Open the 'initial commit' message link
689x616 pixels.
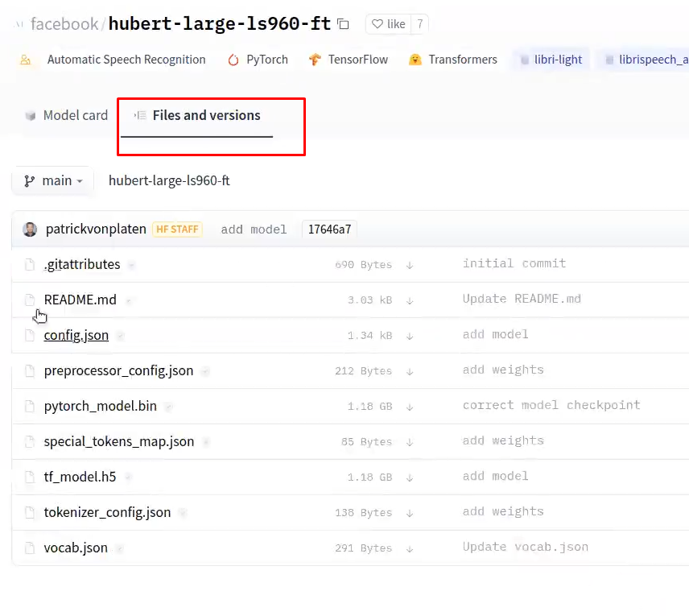click(514, 263)
